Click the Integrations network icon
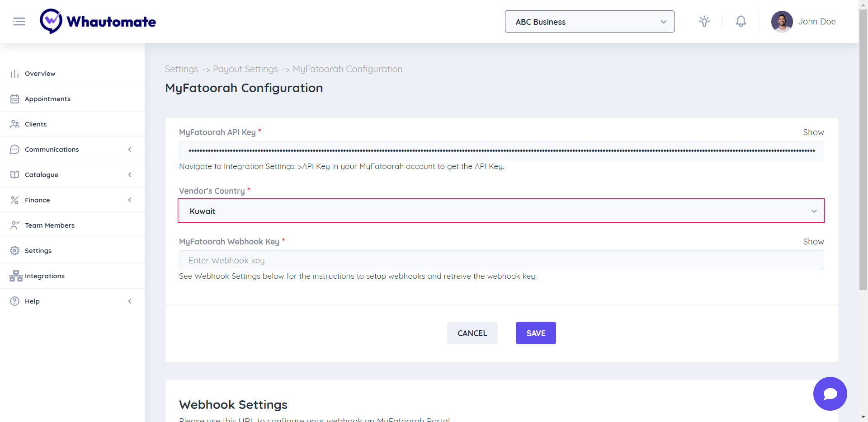This screenshot has height=422, width=868. pyautogui.click(x=16, y=276)
